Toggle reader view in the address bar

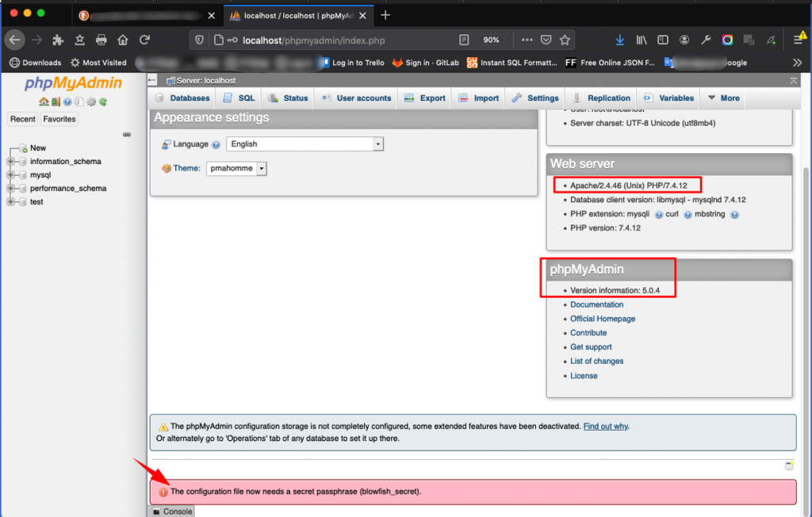[x=464, y=40]
